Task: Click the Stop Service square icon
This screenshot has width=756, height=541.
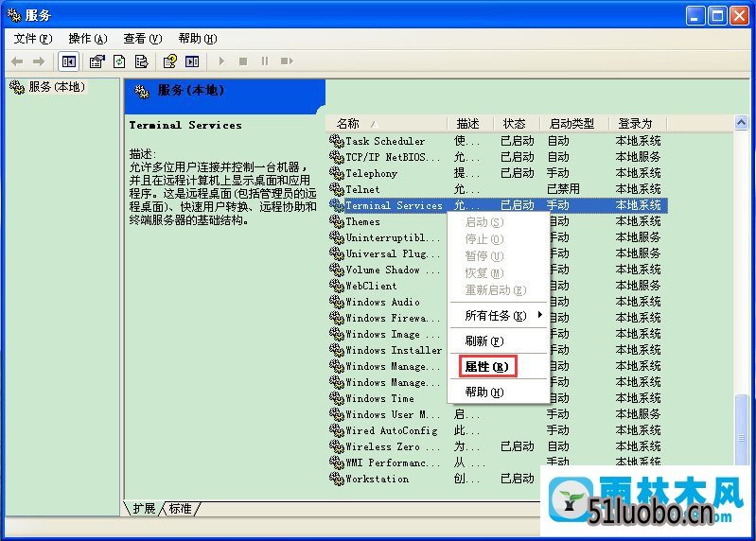Action: coord(243,61)
